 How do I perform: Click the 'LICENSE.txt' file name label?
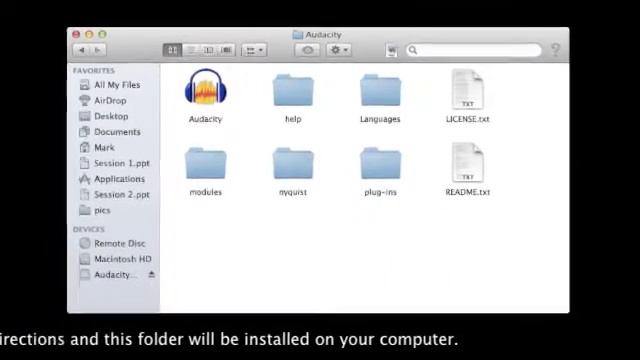click(467, 119)
